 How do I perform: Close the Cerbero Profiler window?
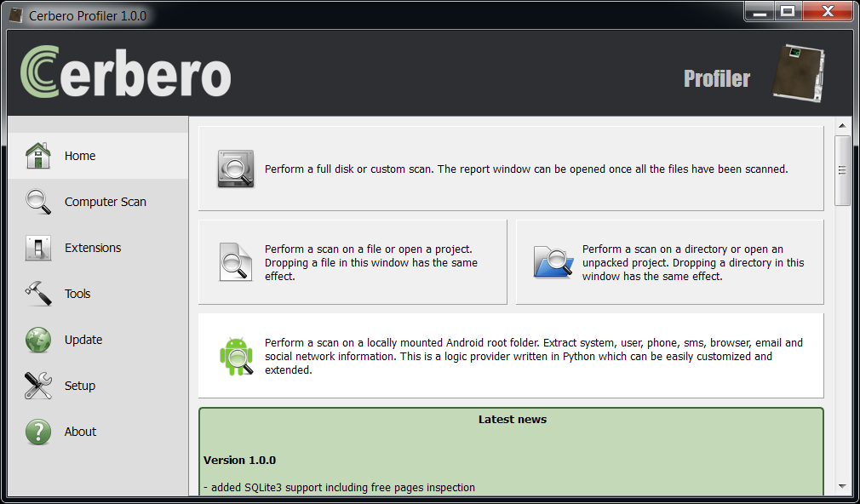[x=828, y=12]
